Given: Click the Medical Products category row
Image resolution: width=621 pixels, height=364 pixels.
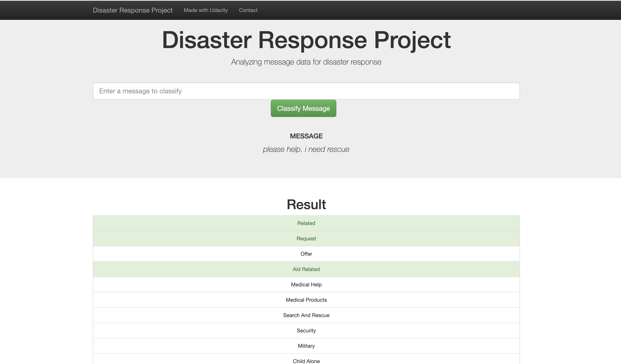Looking at the screenshot, I should (306, 300).
